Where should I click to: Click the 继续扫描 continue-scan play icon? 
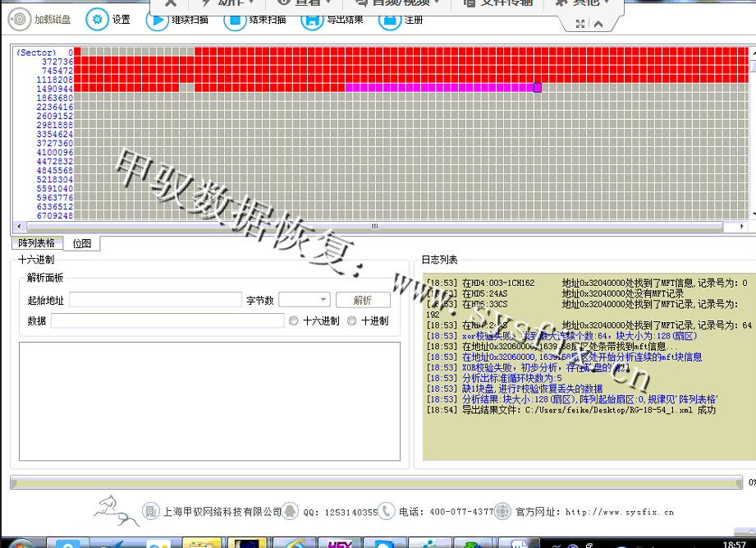pyautogui.click(x=157, y=21)
